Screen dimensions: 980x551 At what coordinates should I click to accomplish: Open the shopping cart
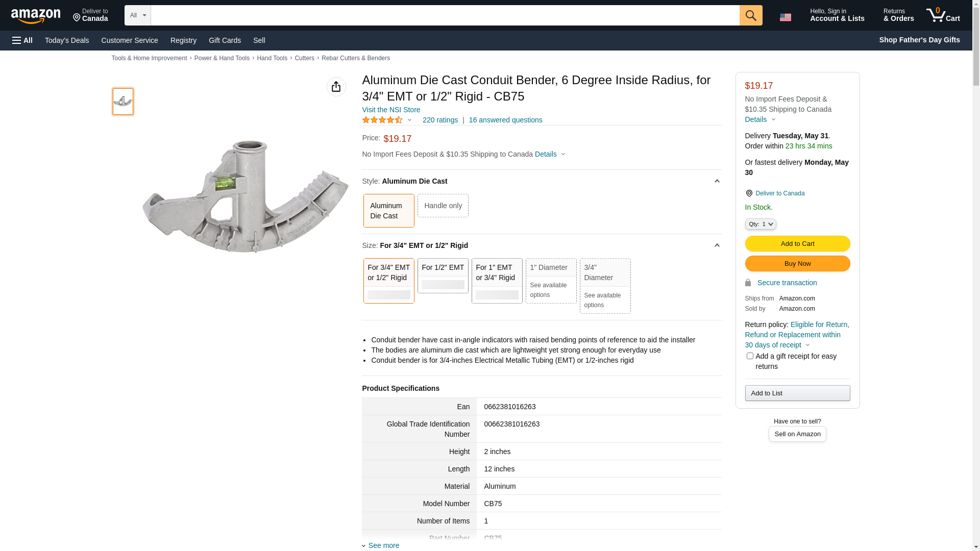pos(943,15)
